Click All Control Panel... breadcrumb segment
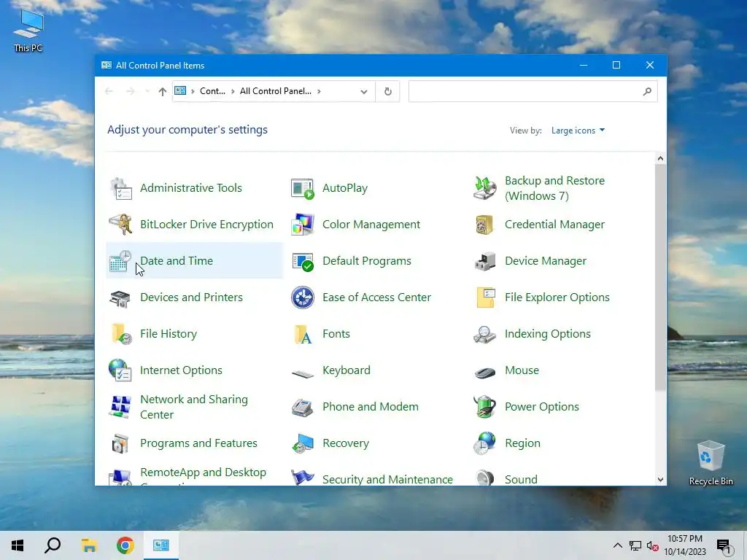 pyautogui.click(x=275, y=91)
